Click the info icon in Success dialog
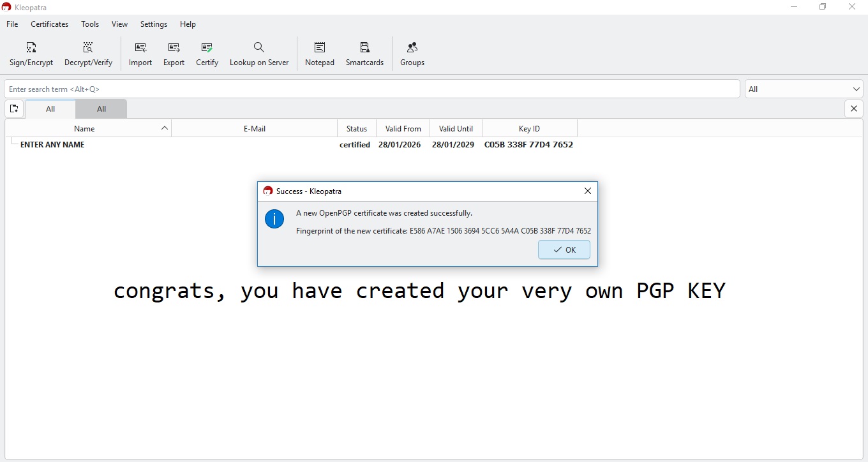This screenshot has width=868, height=462. point(274,219)
